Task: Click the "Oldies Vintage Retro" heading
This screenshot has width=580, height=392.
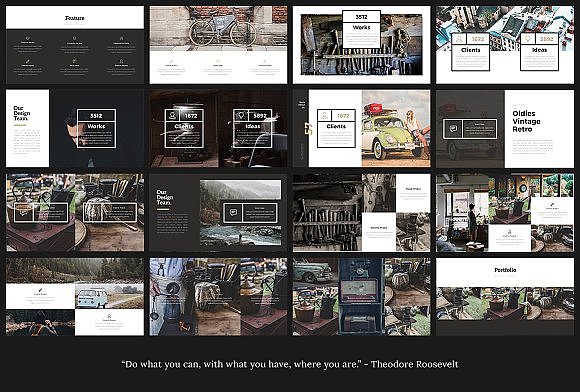Action: 526,121
